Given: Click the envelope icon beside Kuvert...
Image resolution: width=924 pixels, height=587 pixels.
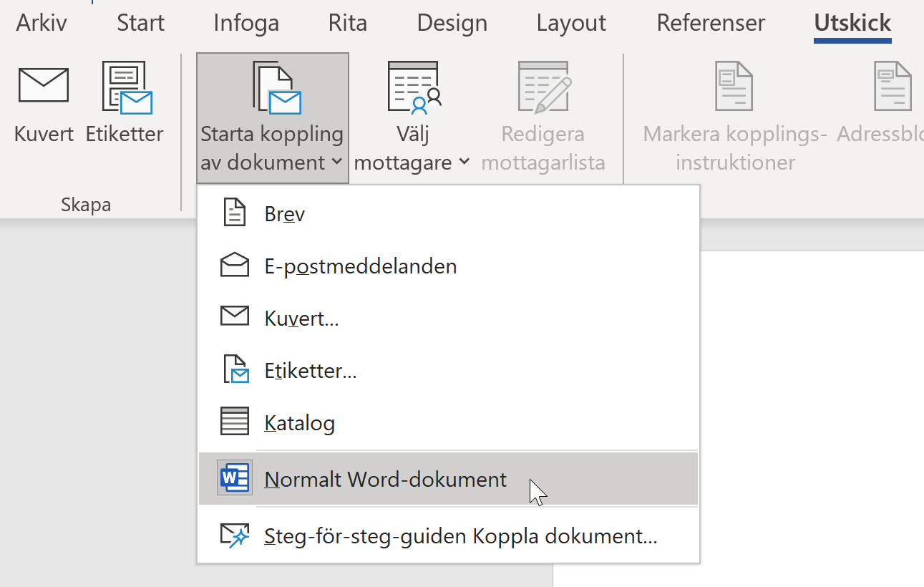Looking at the screenshot, I should click(235, 316).
